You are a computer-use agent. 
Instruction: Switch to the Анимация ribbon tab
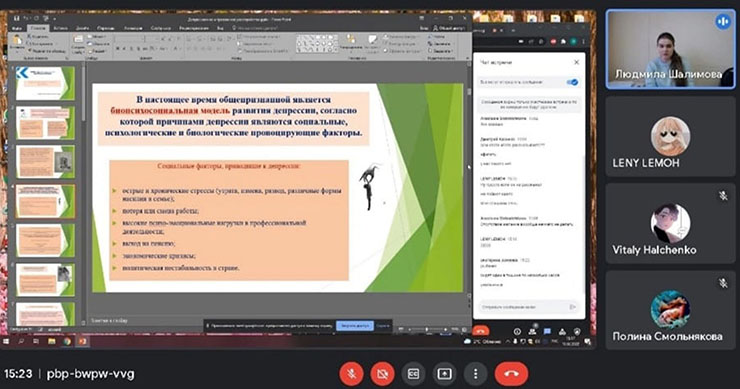pyautogui.click(x=133, y=28)
